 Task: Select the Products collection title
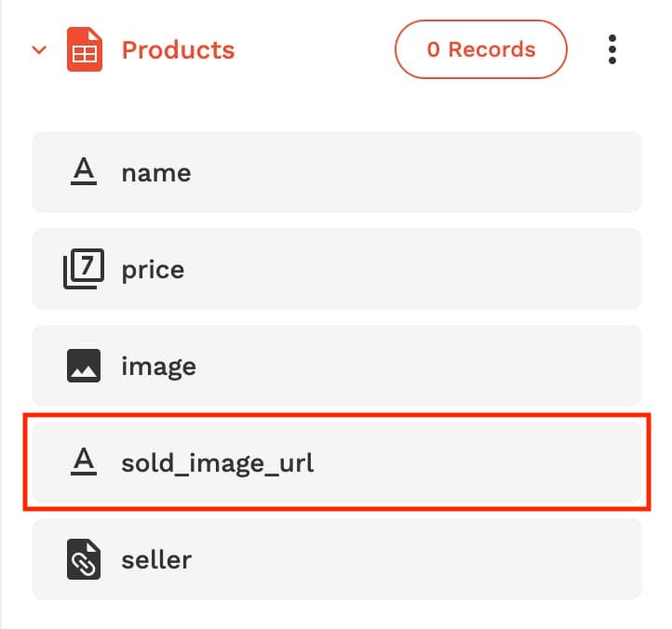tap(179, 49)
